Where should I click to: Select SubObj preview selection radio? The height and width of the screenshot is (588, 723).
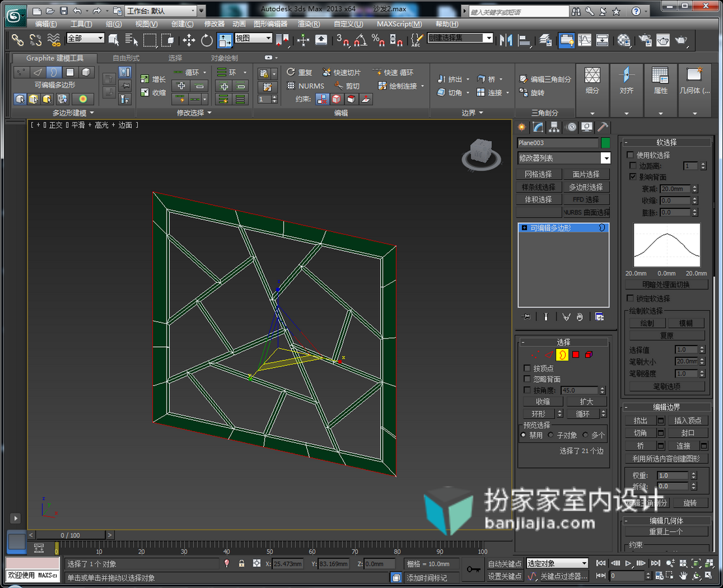(551, 435)
